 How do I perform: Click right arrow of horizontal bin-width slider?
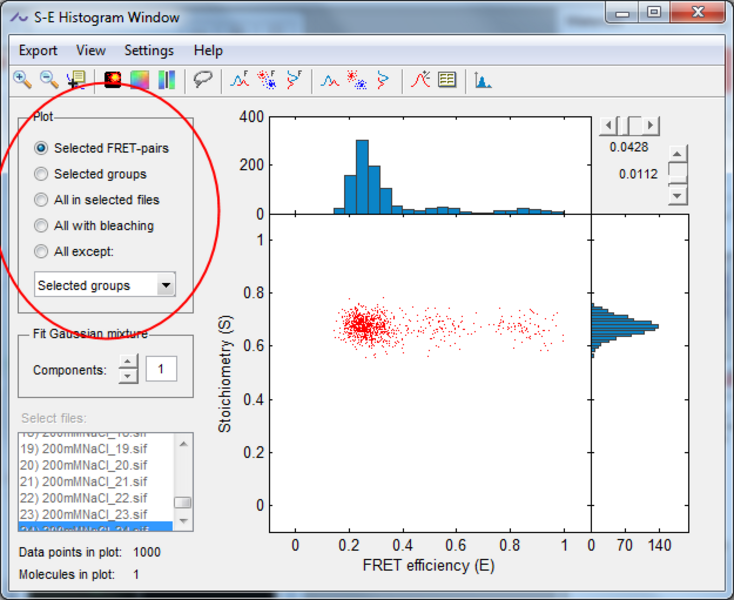pos(651,126)
